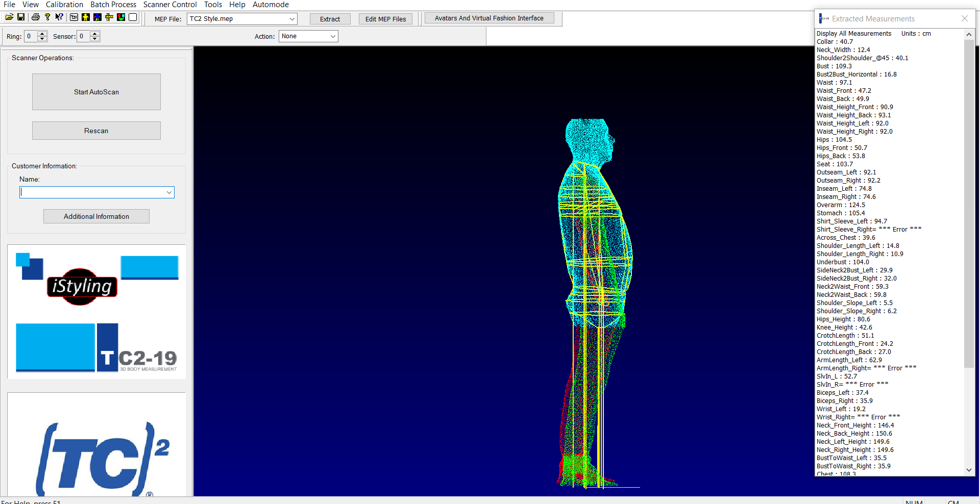Open the customer Name combo box arrow
The height and width of the screenshot is (504, 980).
pyautogui.click(x=169, y=192)
